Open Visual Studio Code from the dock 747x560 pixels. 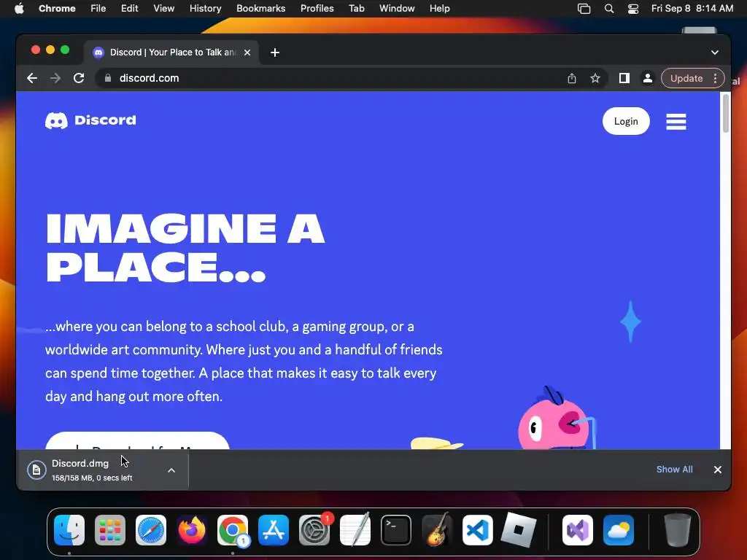pyautogui.click(x=477, y=530)
